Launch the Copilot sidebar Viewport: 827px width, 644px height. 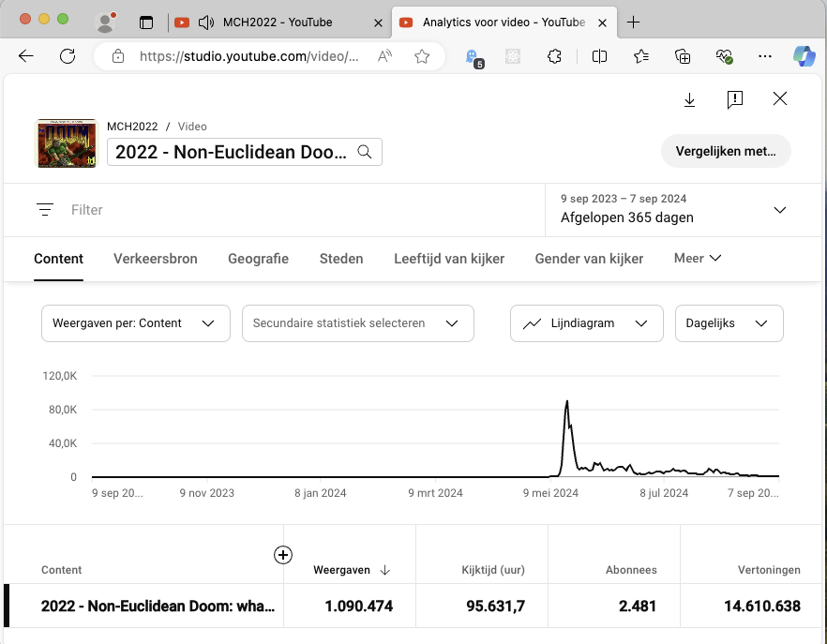point(804,56)
